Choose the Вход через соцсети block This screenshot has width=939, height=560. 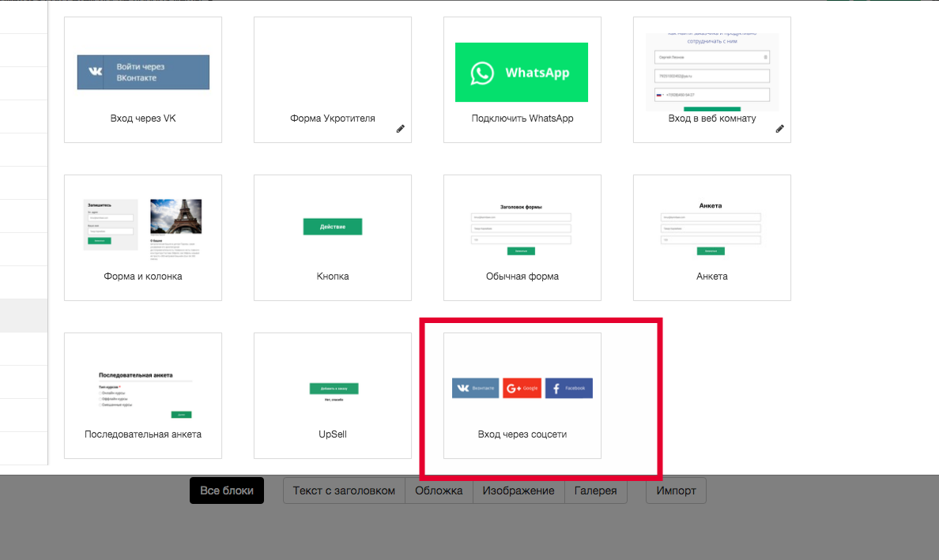point(522,396)
